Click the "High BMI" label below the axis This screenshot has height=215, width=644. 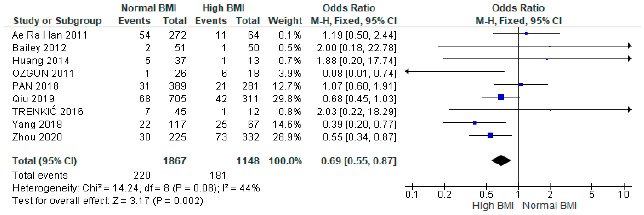coord(493,206)
